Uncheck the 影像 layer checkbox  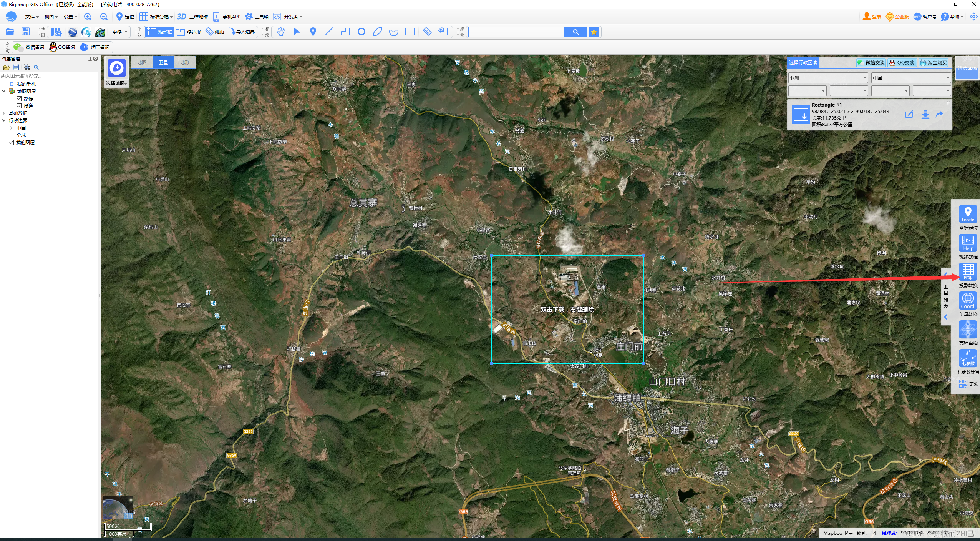point(19,99)
